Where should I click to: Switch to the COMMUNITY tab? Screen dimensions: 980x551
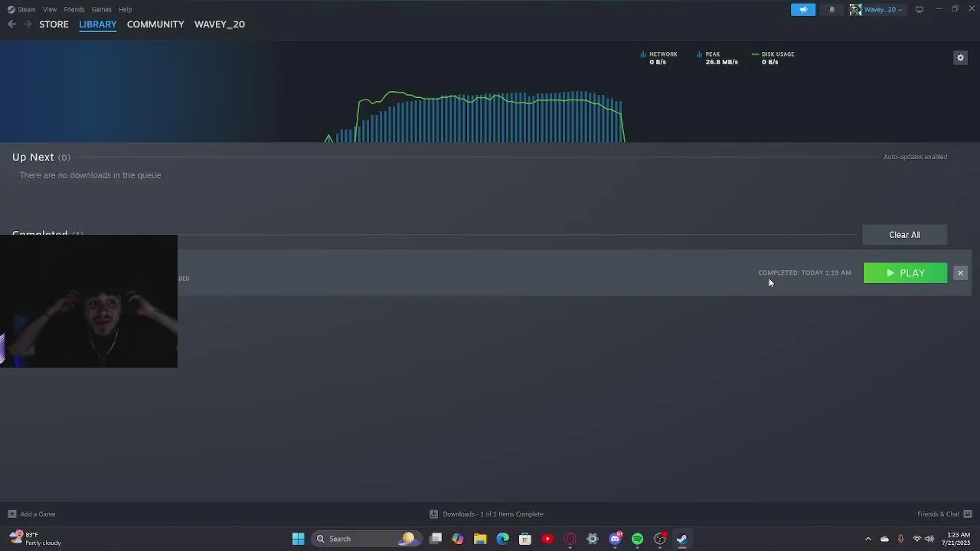click(155, 24)
